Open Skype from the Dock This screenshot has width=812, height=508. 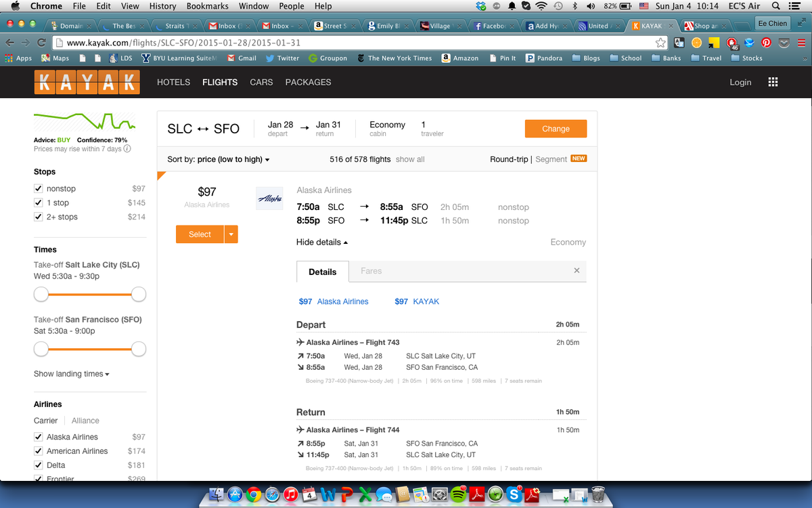[x=514, y=494]
